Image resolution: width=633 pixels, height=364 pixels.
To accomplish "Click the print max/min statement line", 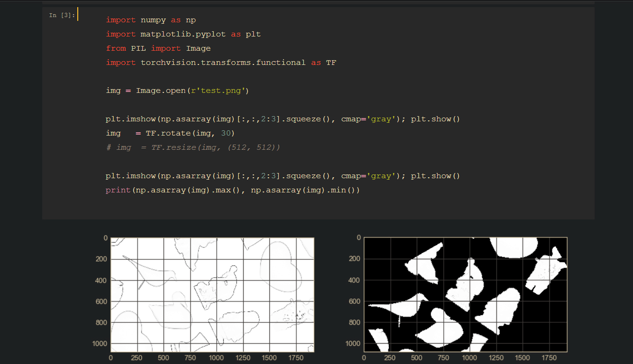I will pyautogui.click(x=233, y=190).
